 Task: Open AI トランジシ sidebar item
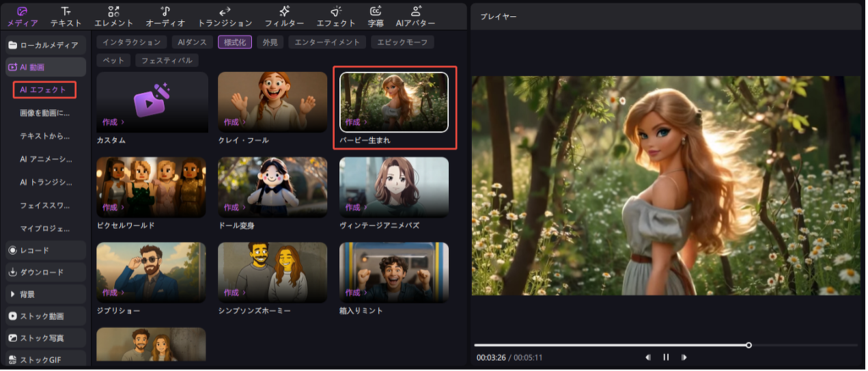[45, 182]
